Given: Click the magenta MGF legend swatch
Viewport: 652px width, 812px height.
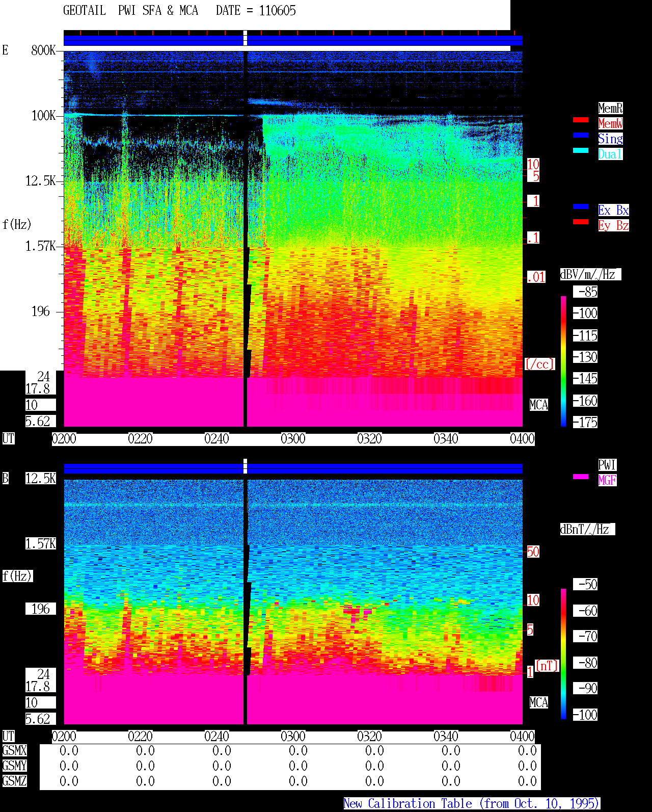Looking at the screenshot, I should click(x=581, y=477).
